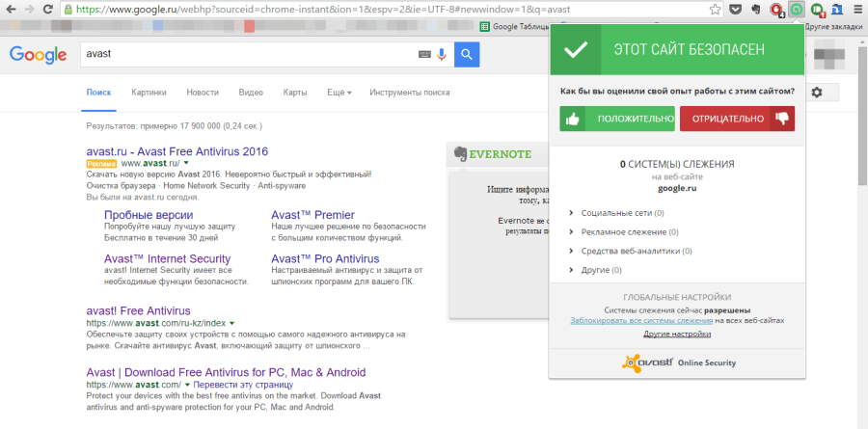
Task: Open Google settings gear icon
Action: (x=817, y=93)
